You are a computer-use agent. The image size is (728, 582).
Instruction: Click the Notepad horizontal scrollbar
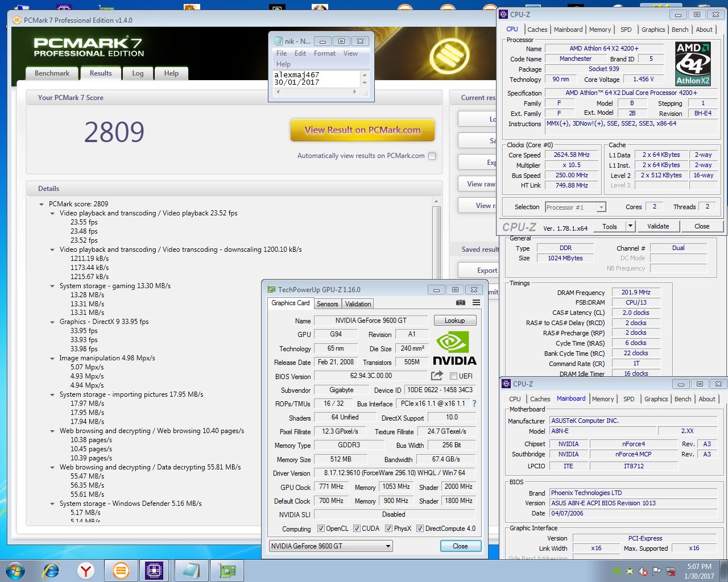316,92
